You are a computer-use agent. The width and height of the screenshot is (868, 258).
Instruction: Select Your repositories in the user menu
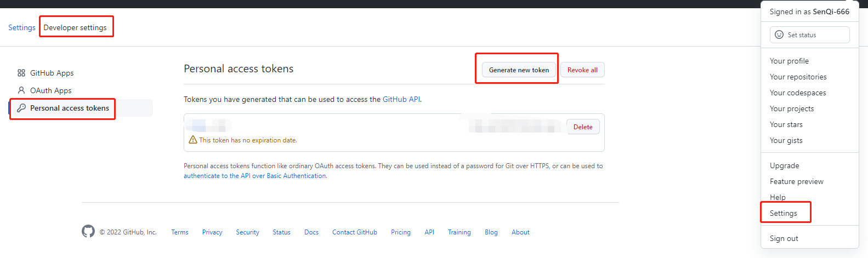pos(798,77)
